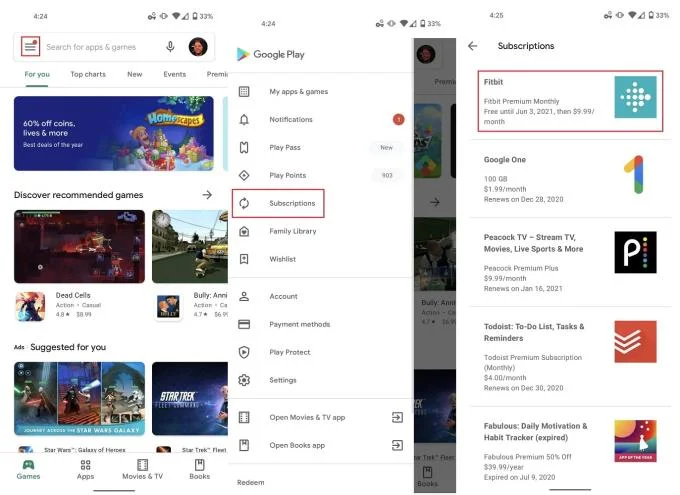
Task: Switch to the Events tab
Action: click(x=174, y=74)
